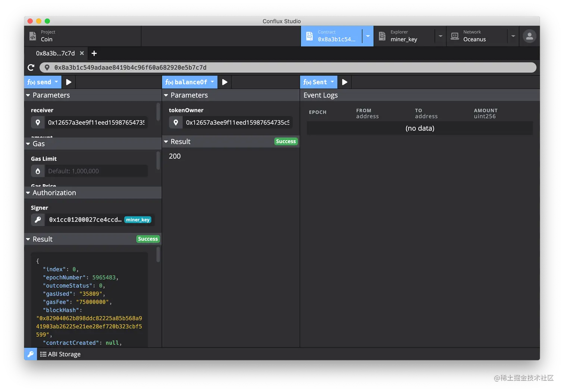
Task: Open the Project Coin panel
Action: tap(83, 36)
